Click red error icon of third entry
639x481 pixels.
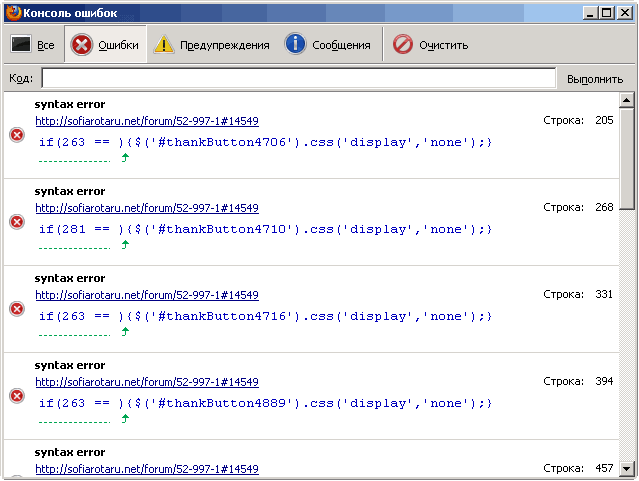pyautogui.click(x=17, y=309)
